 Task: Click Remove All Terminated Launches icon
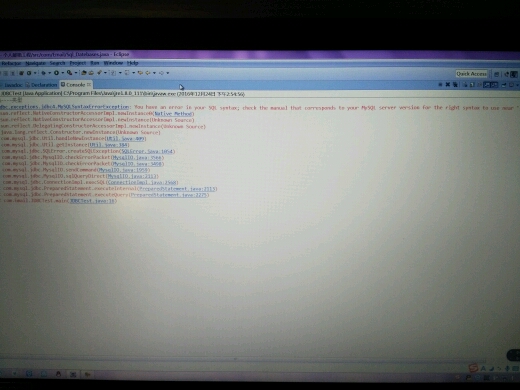point(455,85)
